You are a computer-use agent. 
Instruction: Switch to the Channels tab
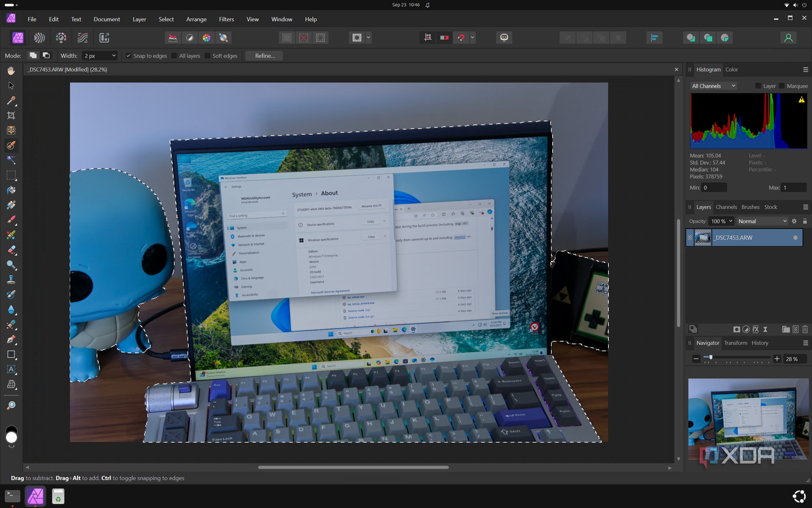(x=726, y=207)
